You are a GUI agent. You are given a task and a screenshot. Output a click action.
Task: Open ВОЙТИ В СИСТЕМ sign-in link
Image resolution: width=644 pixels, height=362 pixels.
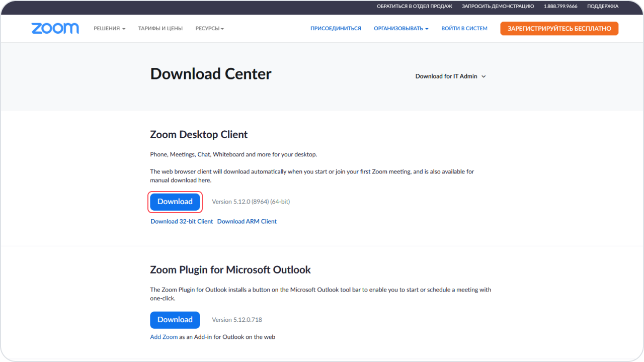pyautogui.click(x=464, y=29)
